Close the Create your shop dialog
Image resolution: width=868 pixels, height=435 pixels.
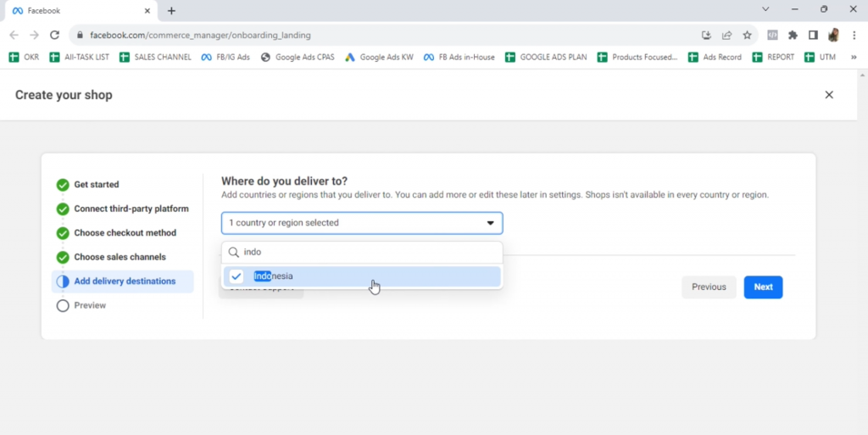point(829,95)
